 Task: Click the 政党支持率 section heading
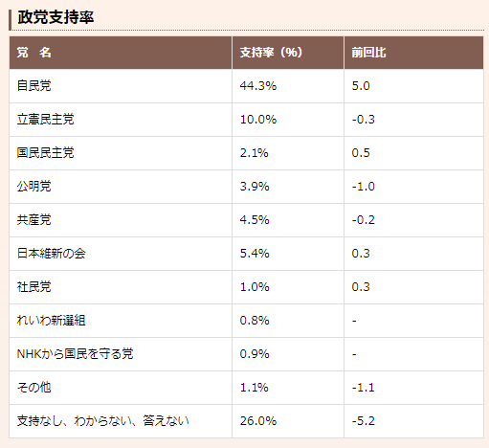tap(56, 17)
